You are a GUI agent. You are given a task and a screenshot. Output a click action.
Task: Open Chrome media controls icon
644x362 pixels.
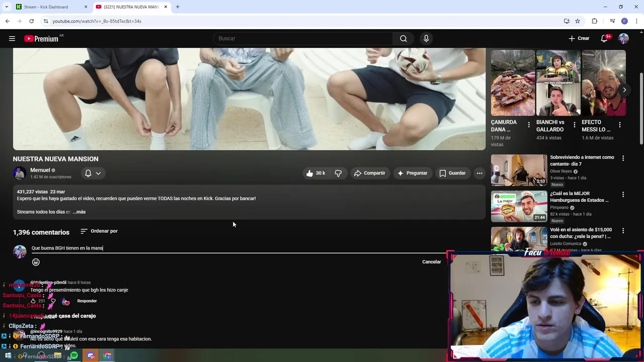pos(612,21)
